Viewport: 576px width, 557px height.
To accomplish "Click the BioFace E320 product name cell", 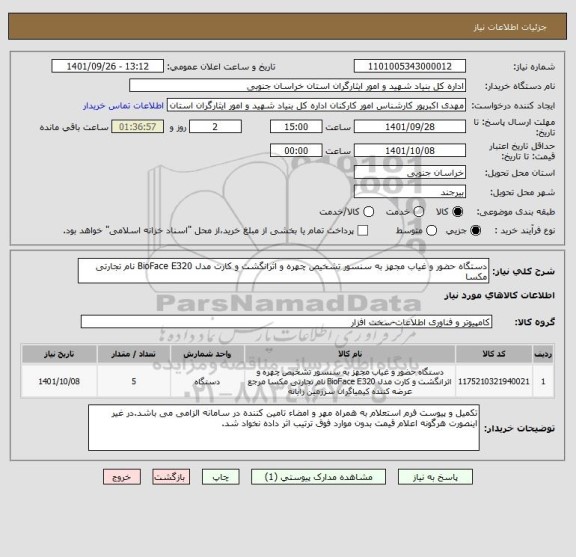I will 350,381.
